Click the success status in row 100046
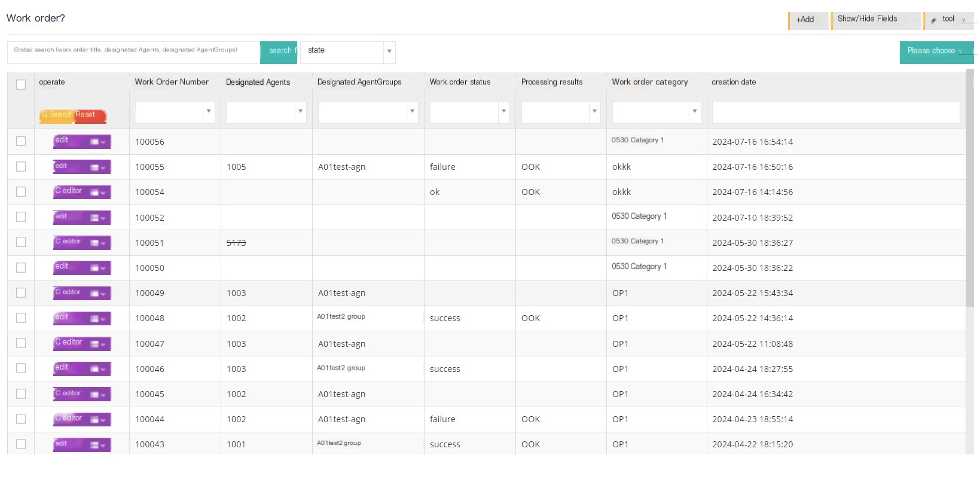Screen dimensions: 980x479 coord(445,369)
